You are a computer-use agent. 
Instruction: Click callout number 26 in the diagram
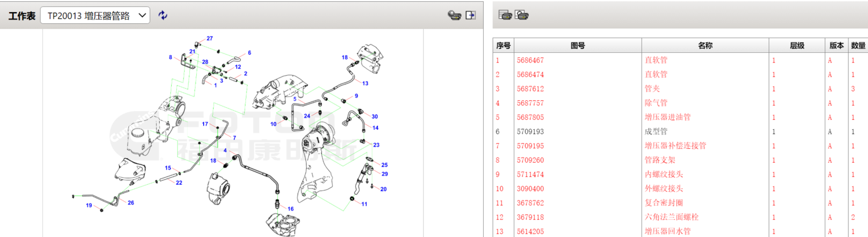[131, 203]
